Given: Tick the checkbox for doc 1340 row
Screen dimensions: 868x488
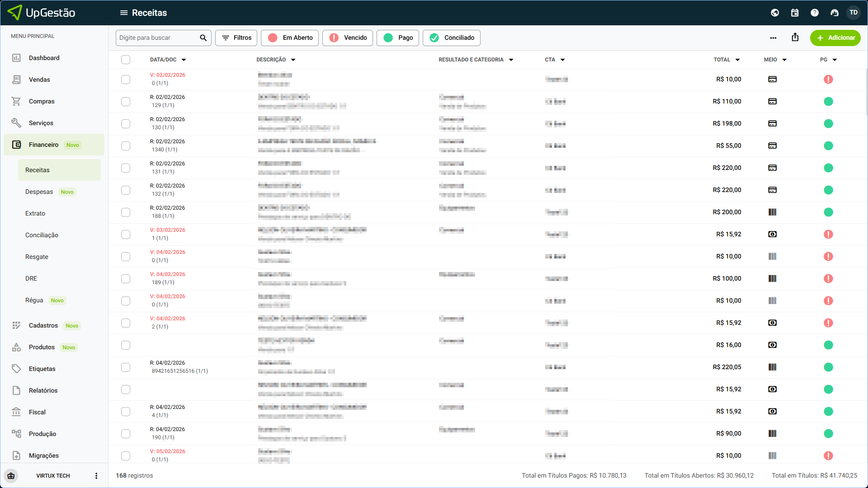Looking at the screenshot, I should 126,145.
